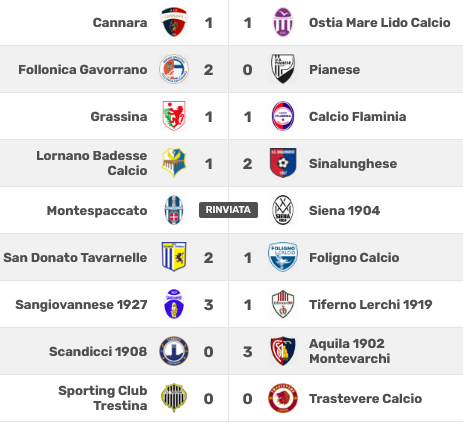The height and width of the screenshot is (423, 463).
Task: Select the Pianese black and white crest
Action: [x=283, y=69]
